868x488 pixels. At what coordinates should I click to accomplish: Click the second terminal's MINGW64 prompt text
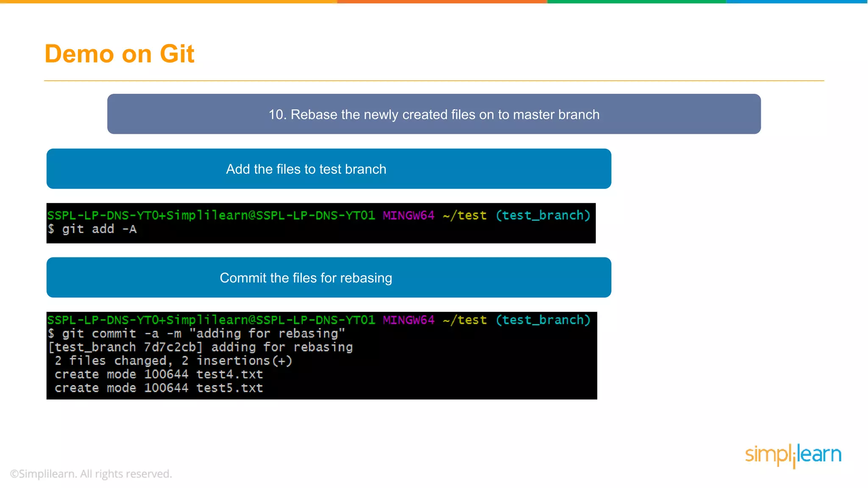(x=409, y=320)
